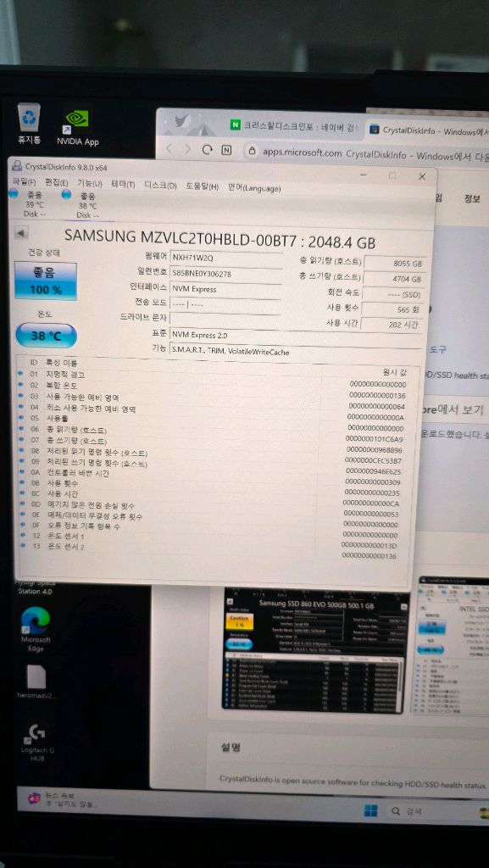Click the previous disk arrow in CrystalDiskInfo
Viewport: 489px width, 868px height.
[20, 233]
